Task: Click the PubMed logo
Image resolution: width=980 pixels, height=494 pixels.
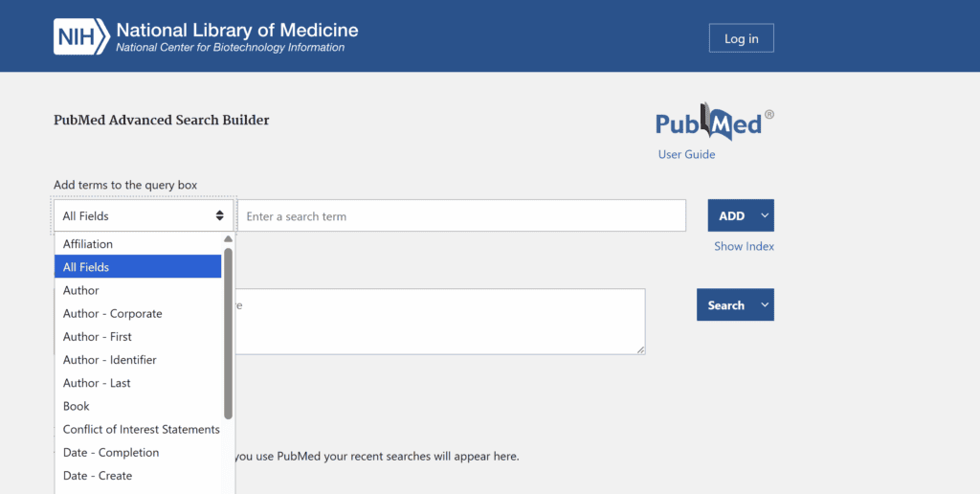Action: pyautogui.click(x=714, y=122)
